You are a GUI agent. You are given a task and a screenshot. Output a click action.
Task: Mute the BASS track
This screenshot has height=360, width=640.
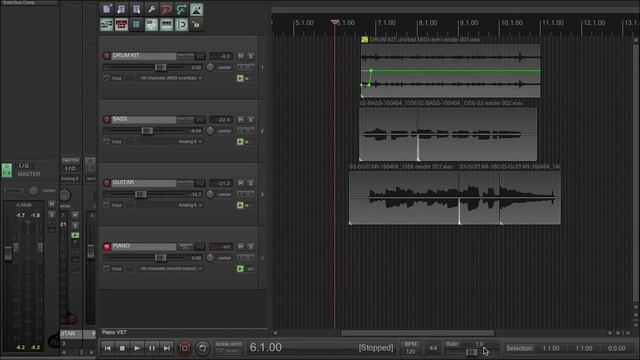(240, 120)
